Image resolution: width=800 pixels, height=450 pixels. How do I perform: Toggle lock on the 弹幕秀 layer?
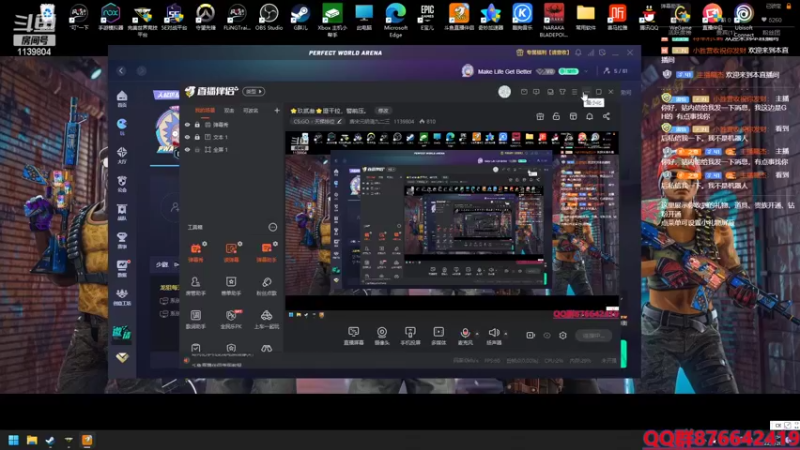197,124
